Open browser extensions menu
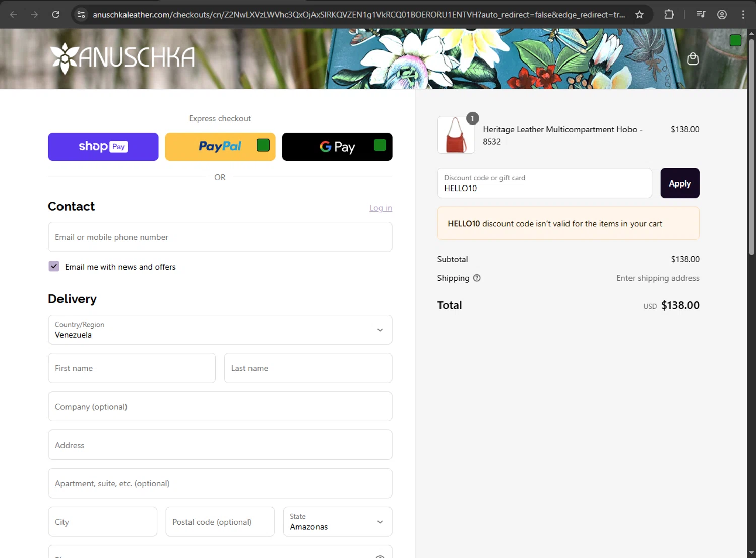 point(669,14)
